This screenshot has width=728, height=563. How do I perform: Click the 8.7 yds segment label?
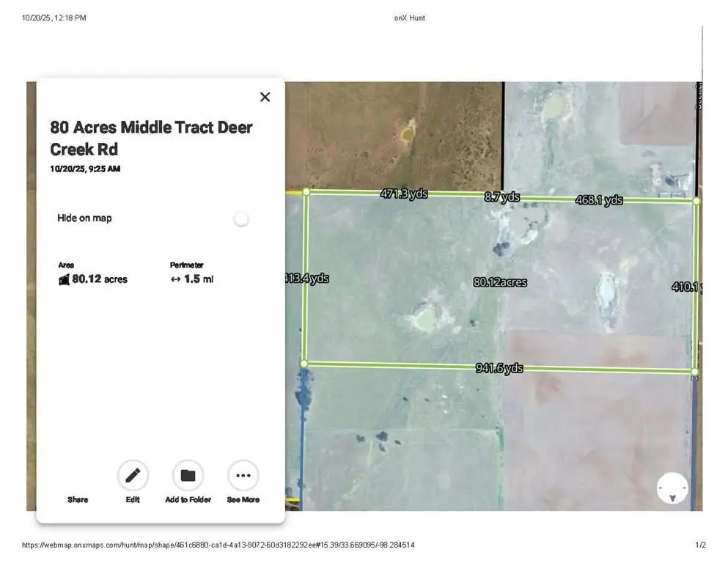tap(501, 196)
